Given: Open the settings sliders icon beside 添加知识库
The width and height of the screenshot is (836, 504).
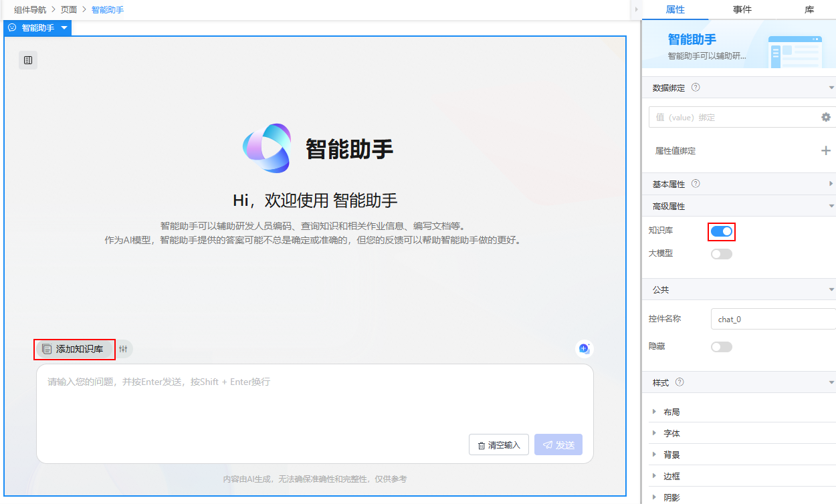Looking at the screenshot, I should pyautogui.click(x=123, y=349).
